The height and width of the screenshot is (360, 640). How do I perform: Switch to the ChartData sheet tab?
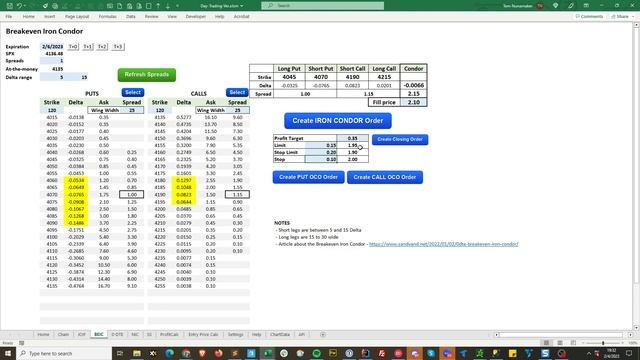click(x=280, y=335)
